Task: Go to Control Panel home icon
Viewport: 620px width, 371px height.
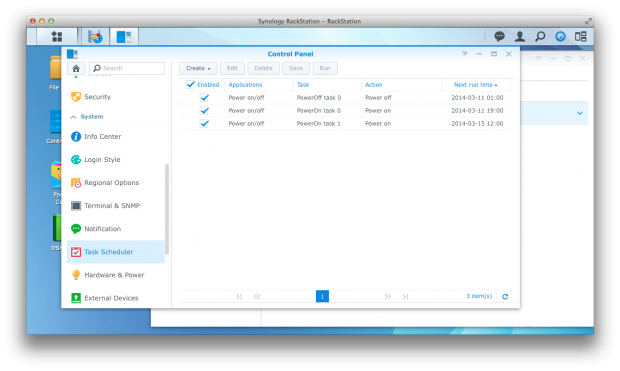Action: 76,68
